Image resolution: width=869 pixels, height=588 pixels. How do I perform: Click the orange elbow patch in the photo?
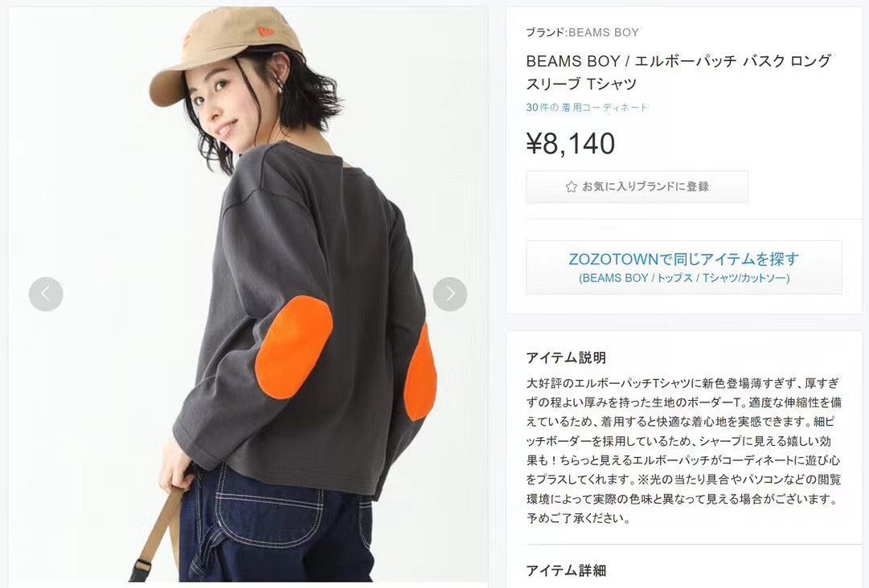tap(293, 347)
